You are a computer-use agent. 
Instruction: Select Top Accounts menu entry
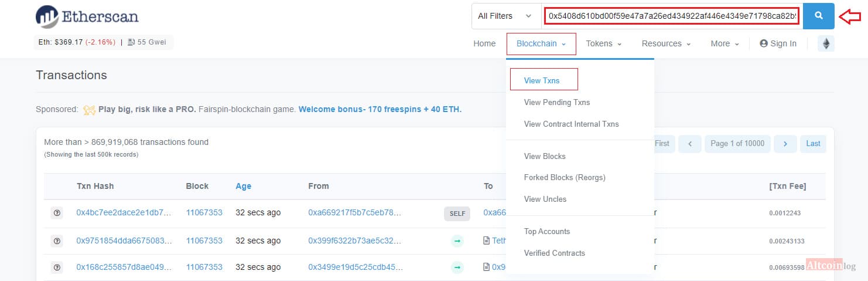pos(547,231)
